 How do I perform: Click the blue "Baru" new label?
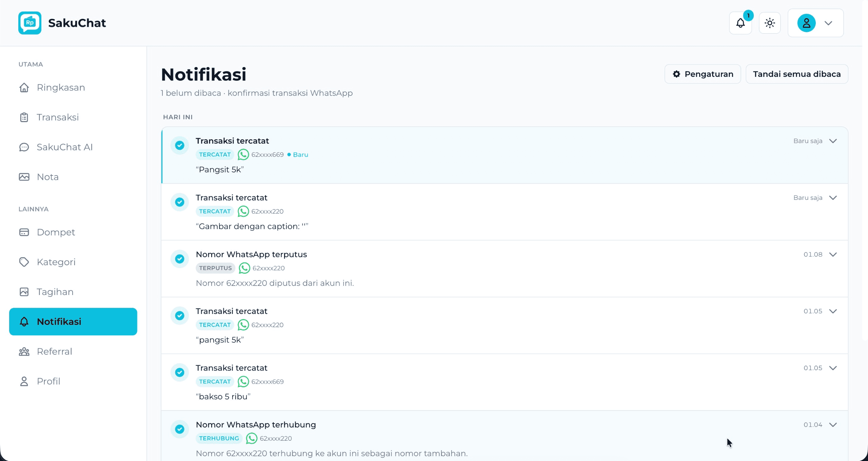(300, 155)
